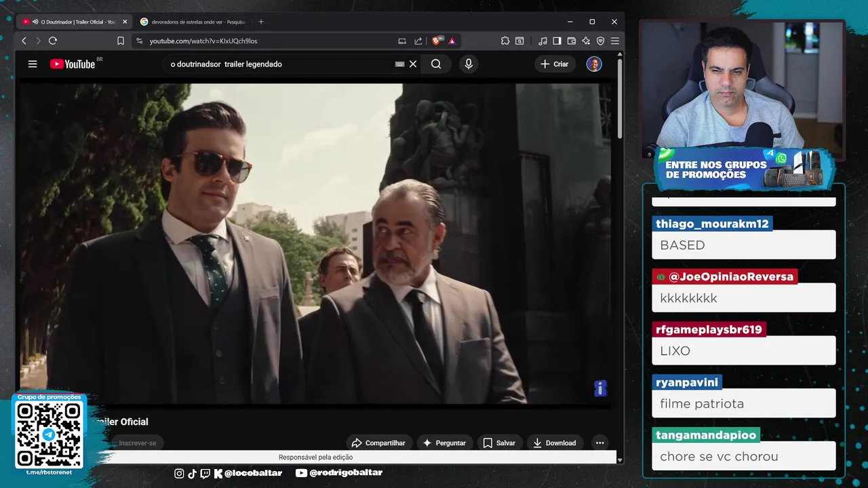Open the video info card icon
Screen dimensions: 868x488
pyautogui.click(x=600, y=388)
